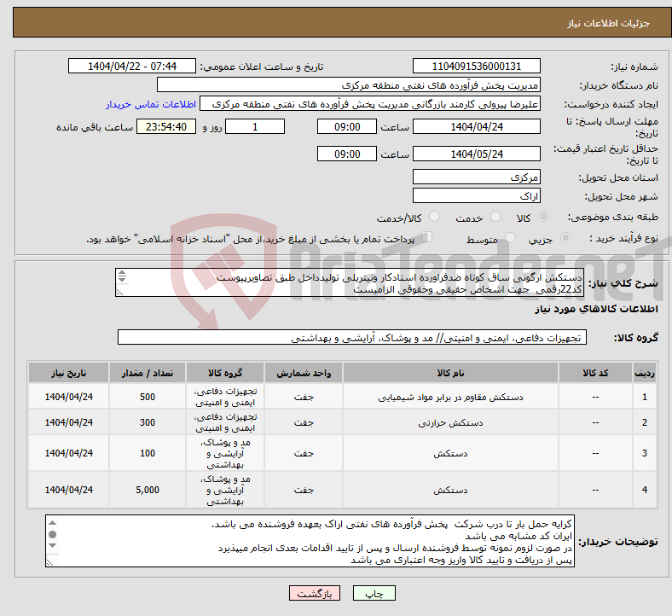Select the جزیی purchase type radio
The width and height of the screenshot is (672, 616).
(565, 238)
